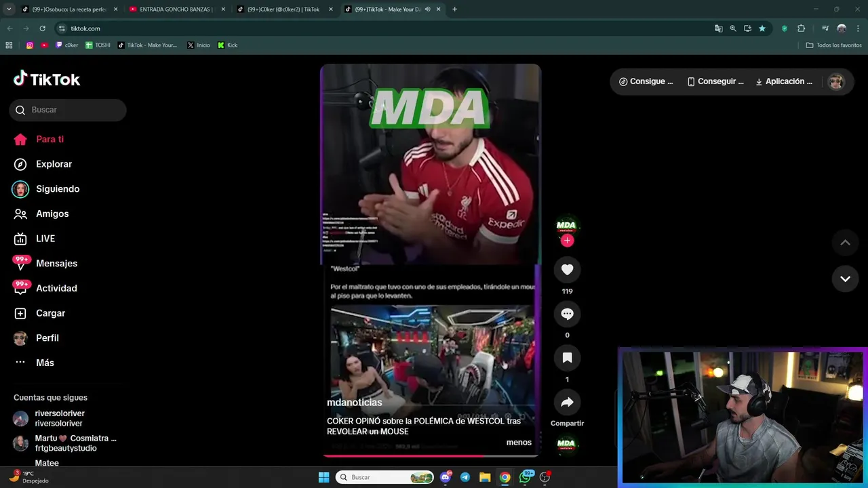
Task: Open Discord from the taskbar
Action: [x=446, y=477]
